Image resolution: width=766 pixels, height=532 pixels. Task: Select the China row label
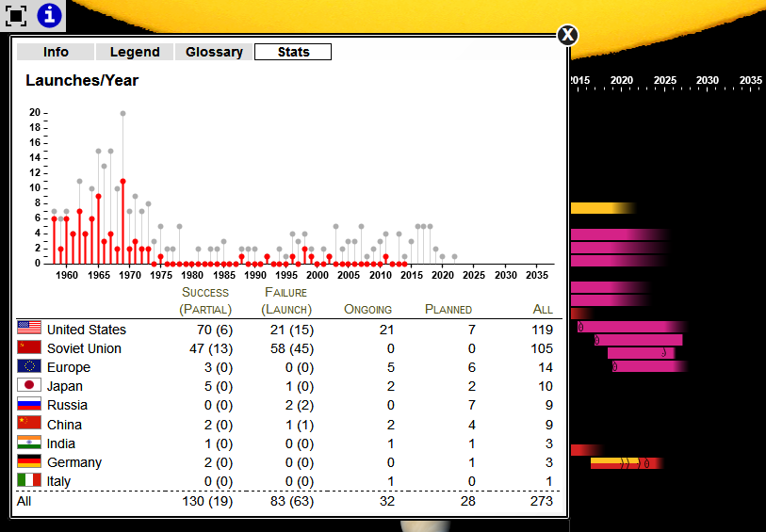(x=64, y=425)
